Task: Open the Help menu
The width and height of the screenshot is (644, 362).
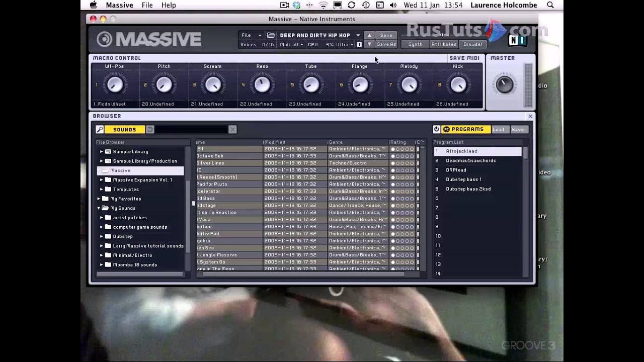Action: [169, 5]
